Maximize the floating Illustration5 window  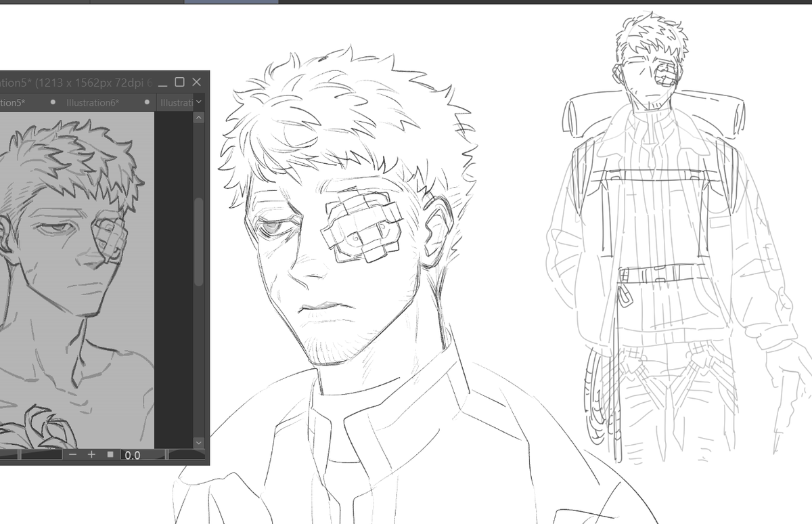tap(179, 82)
